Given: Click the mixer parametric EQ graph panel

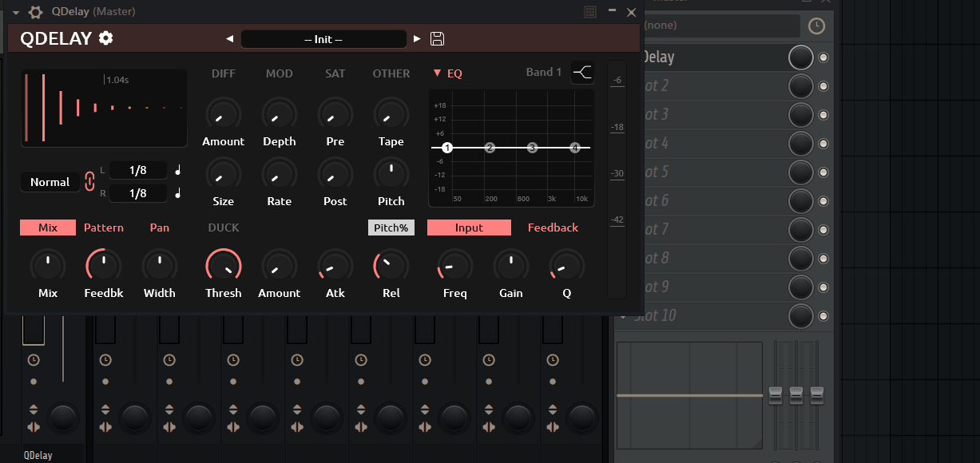Looking at the screenshot, I should point(689,395).
